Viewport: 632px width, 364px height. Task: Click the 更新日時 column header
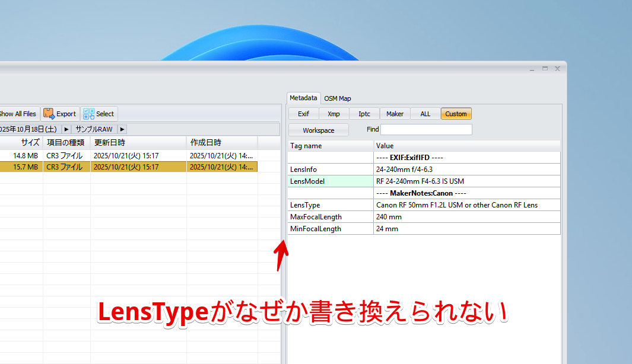(x=107, y=142)
